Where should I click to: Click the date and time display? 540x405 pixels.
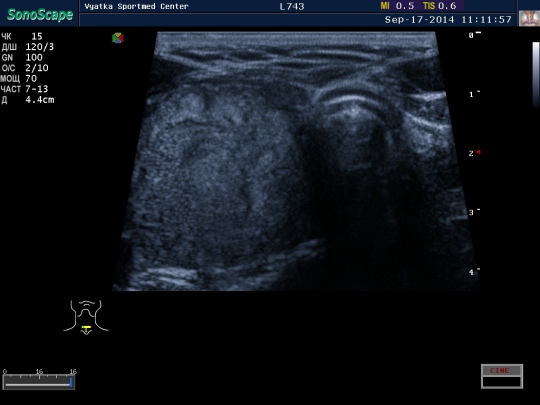click(x=448, y=20)
